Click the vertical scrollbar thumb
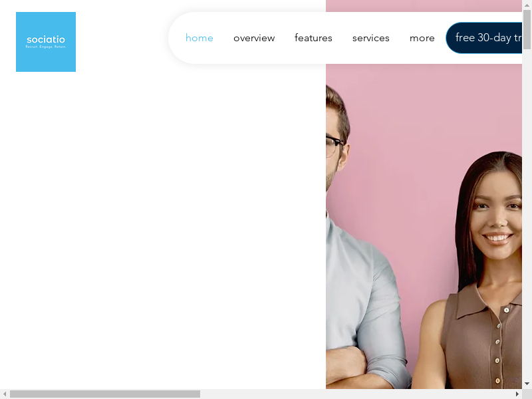532x399 pixels. (527, 30)
